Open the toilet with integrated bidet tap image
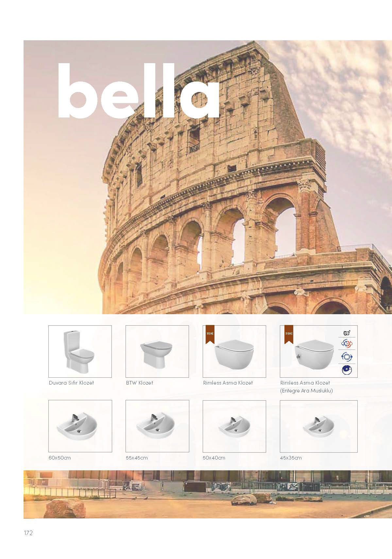 [x=318, y=352]
